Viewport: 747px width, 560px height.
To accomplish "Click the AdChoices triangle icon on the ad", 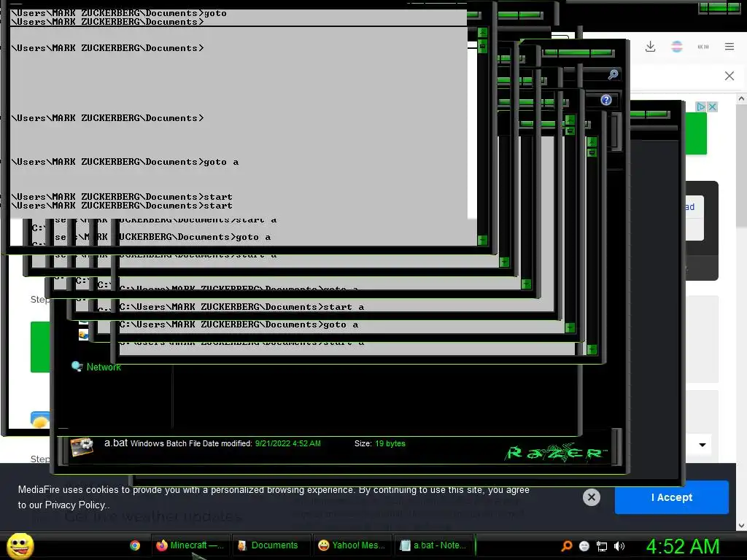I will [x=701, y=106].
